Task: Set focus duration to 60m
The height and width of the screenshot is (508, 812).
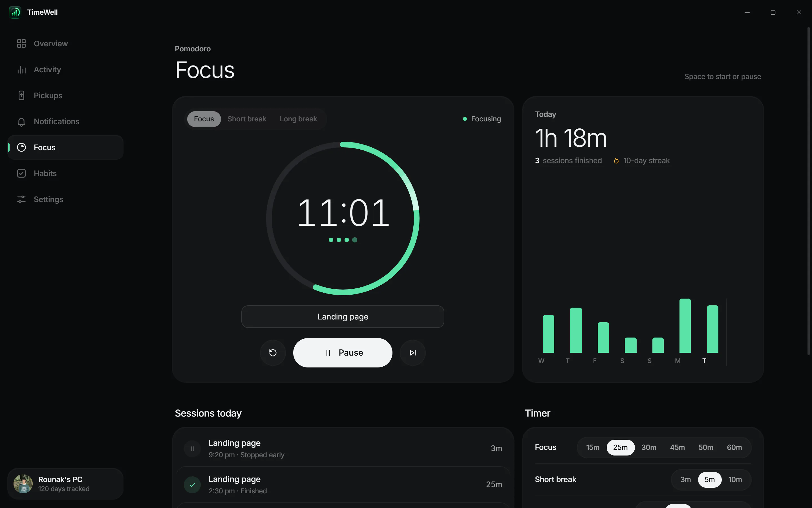Action: (x=734, y=448)
